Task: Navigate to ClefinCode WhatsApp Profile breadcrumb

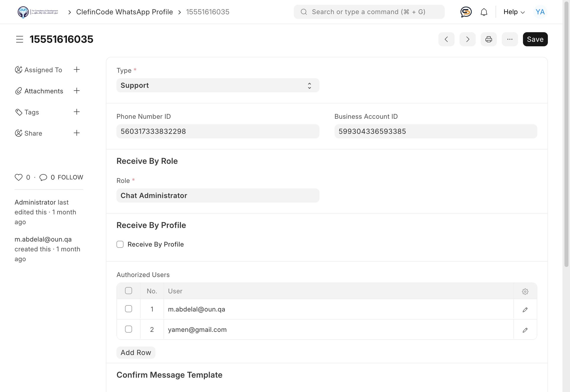Action: tap(125, 12)
